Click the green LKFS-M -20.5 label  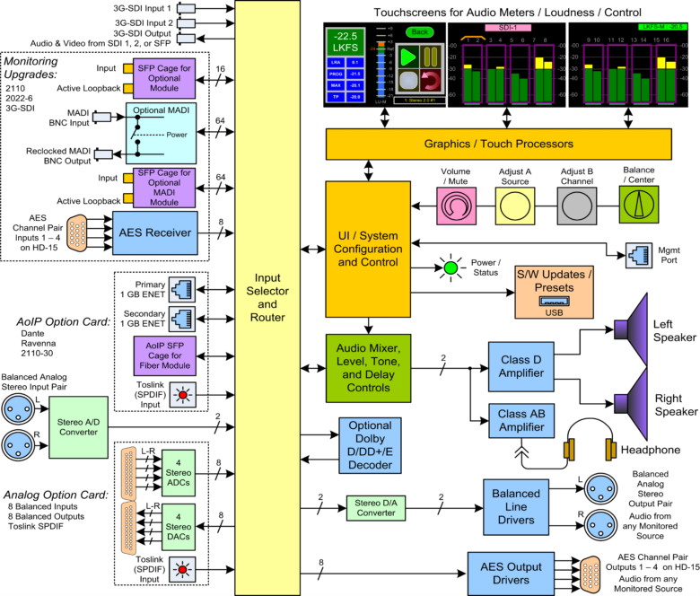click(x=661, y=27)
